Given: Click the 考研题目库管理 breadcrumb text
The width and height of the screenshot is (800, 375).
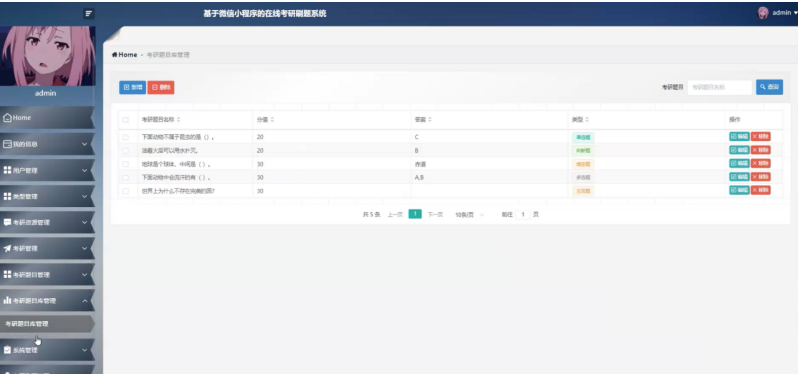Looking at the screenshot, I should [x=168, y=55].
